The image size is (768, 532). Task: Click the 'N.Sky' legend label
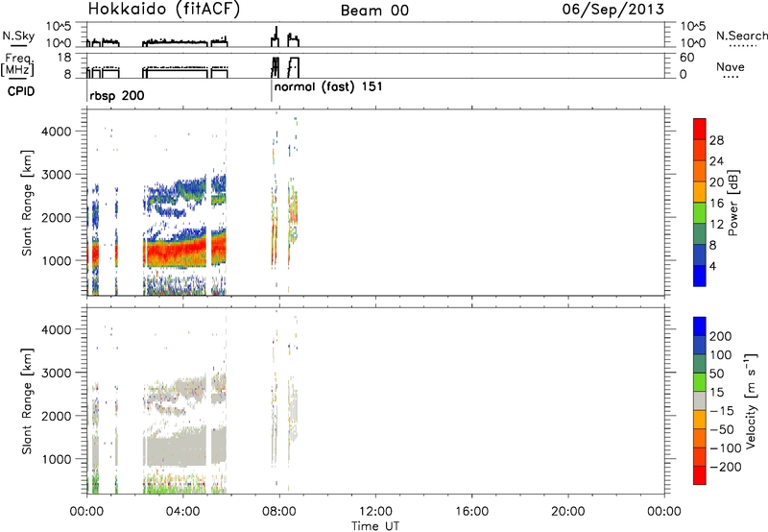point(18,36)
